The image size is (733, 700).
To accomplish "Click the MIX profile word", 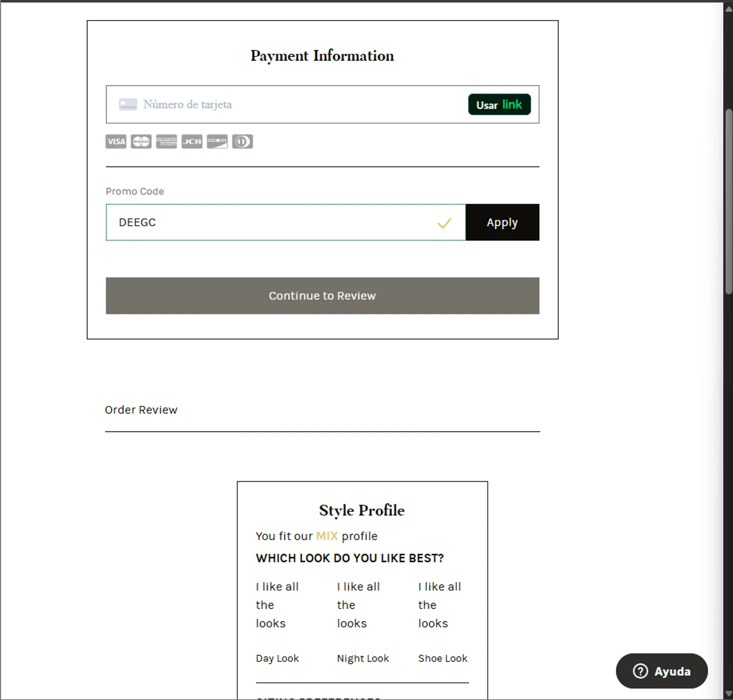I will [327, 536].
